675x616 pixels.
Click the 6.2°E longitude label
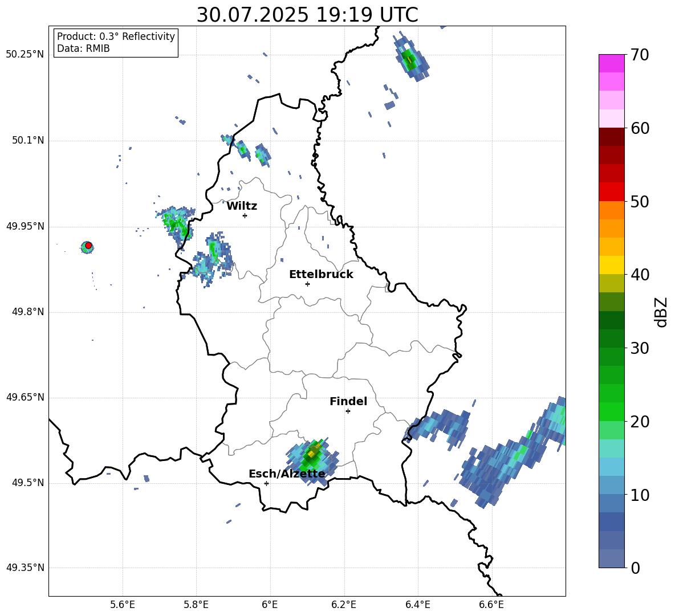point(344,605)
